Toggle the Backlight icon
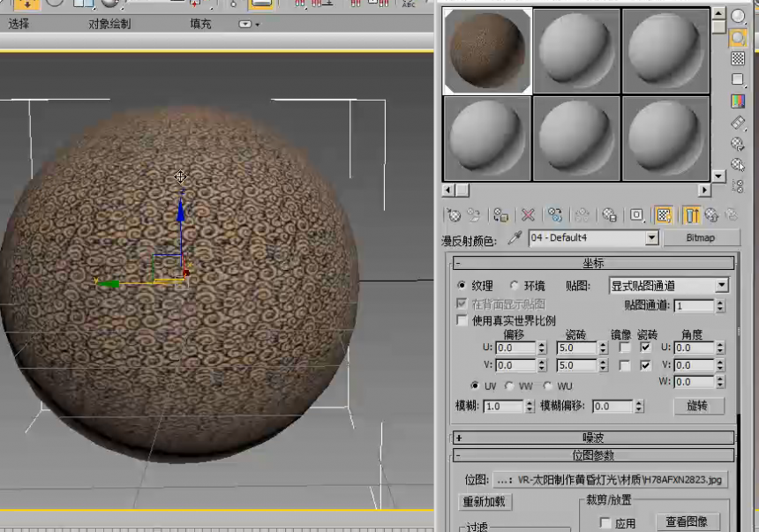The image size is (759, 532). (738, 38)
